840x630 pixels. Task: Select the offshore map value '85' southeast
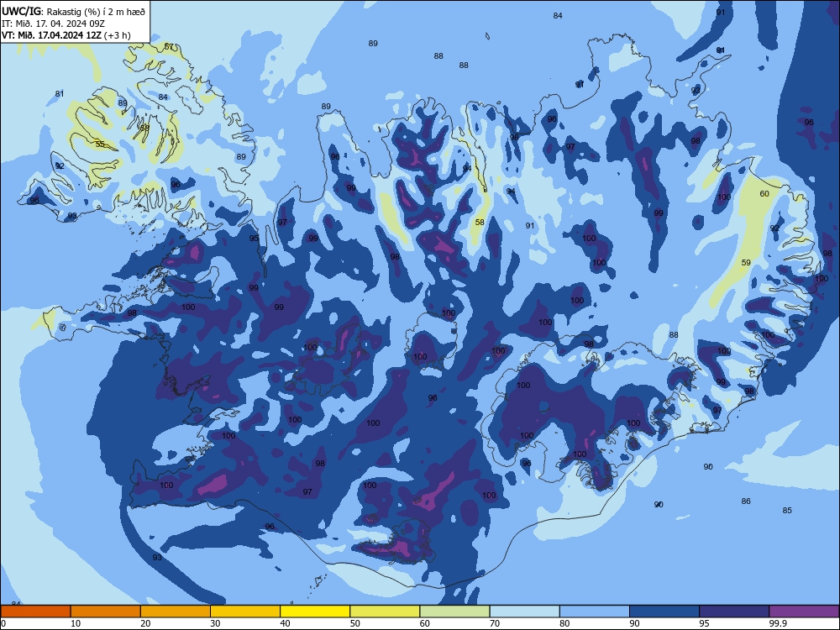click(x=787, y=511)
